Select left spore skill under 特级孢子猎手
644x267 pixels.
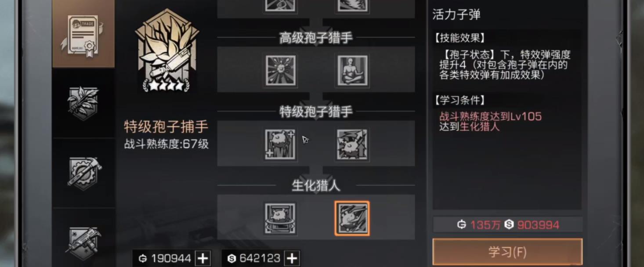tap(280, 144)
